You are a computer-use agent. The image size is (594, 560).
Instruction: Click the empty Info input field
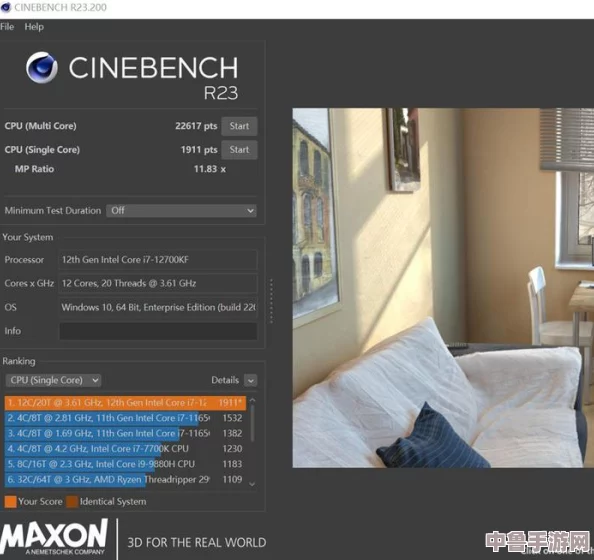click(158, 331)
